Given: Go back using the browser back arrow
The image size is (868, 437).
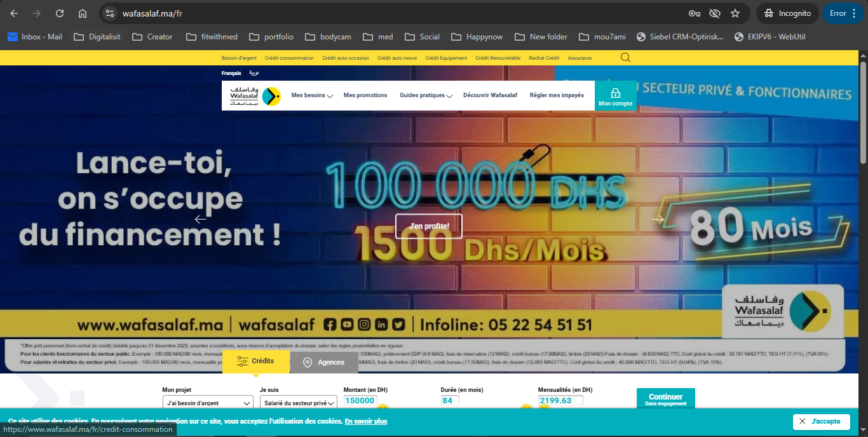Looking at the screenshot, I should [x=14, y=13].
